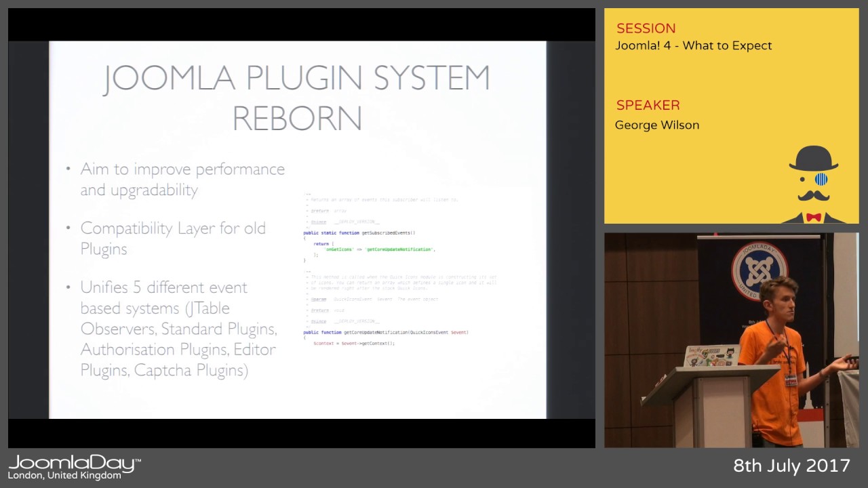Click the "$context = $event->getContext();" code line
868x488 pixels.
coord(354,344)
